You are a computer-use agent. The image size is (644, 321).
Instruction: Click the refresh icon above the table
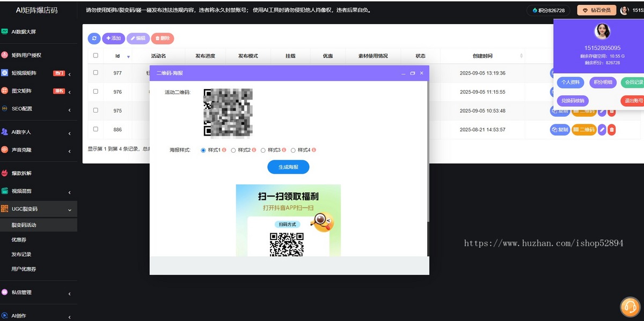94,39
